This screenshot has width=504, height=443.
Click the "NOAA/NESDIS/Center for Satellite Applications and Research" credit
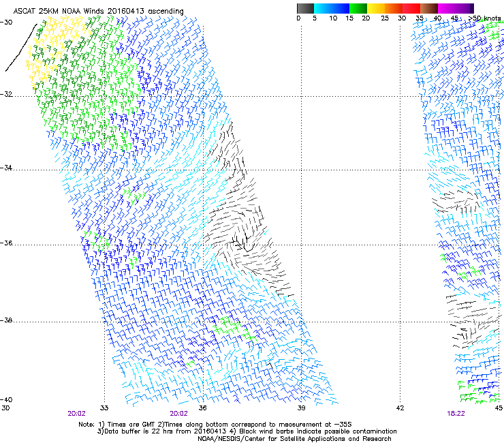click(294, 439)
